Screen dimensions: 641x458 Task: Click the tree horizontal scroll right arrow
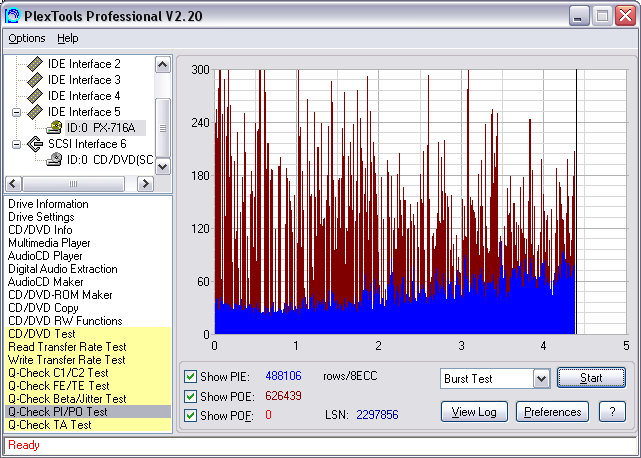[145, 184]
